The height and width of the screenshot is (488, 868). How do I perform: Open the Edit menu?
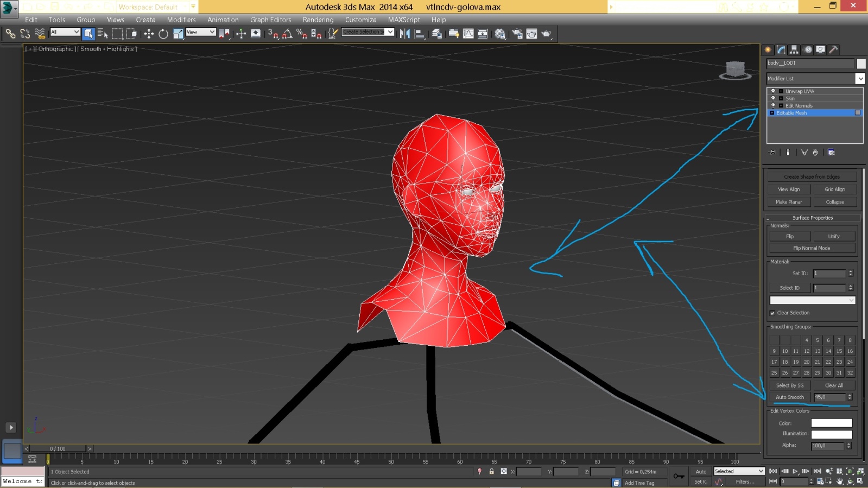31,20
